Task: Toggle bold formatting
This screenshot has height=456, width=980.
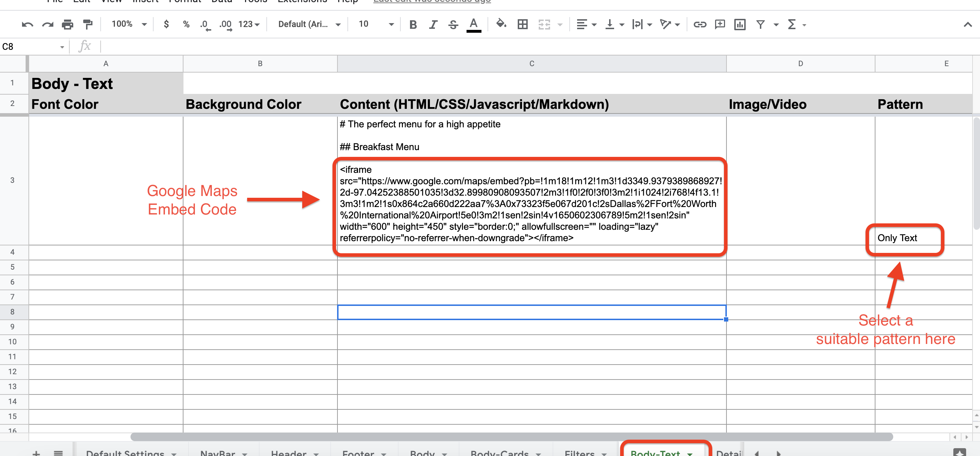Action: (x=413, y=25)
